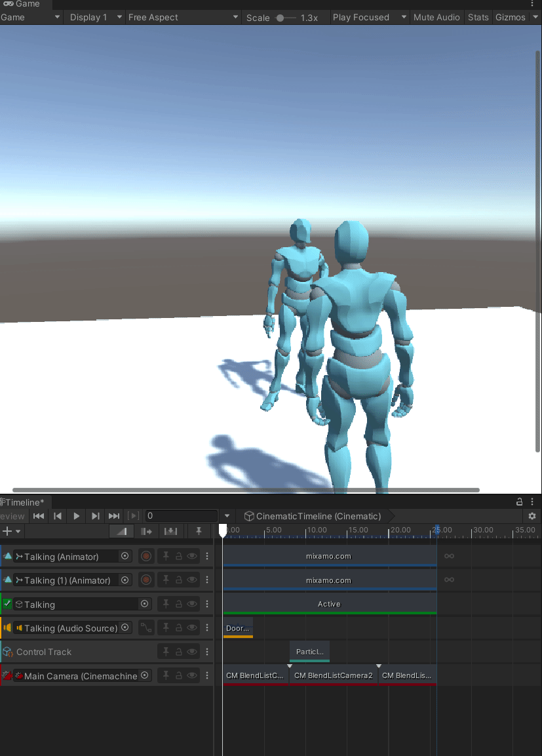
Task: Toggle Mute Audio in Game view
Action: coord(436,17)
